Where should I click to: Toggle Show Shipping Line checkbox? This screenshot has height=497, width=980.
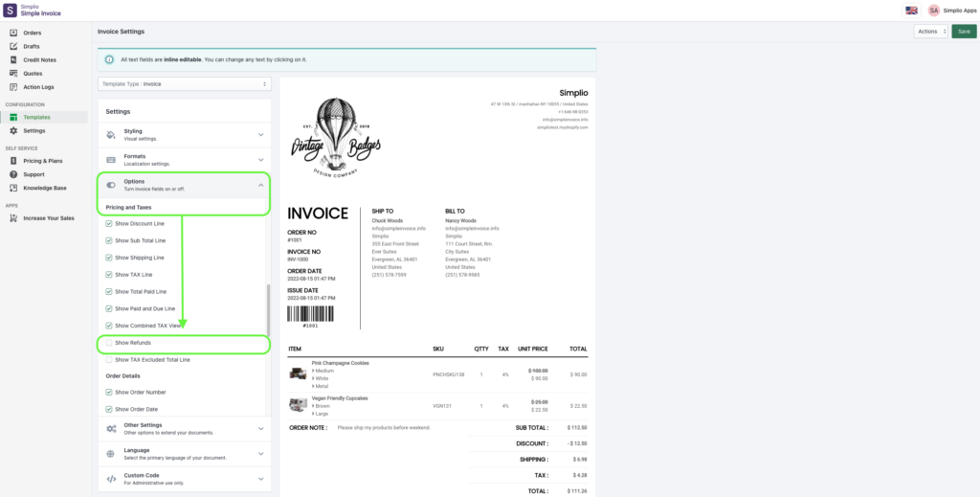[109, 258]
